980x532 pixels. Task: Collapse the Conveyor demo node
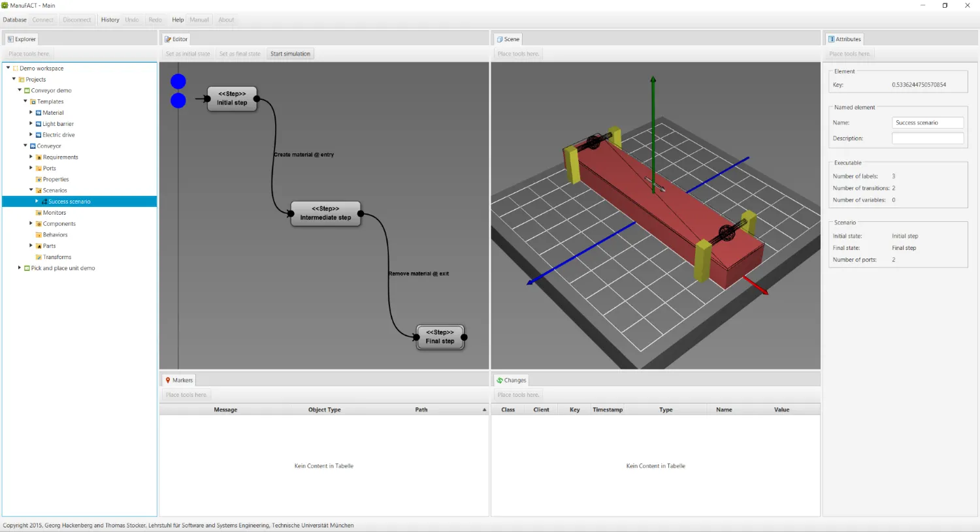[x=20, y=90]
